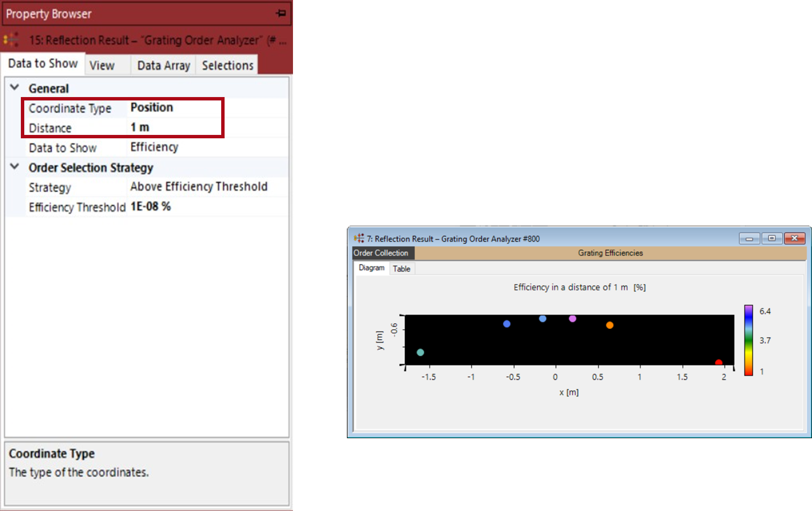Select the Selections tab

point(227,66)
